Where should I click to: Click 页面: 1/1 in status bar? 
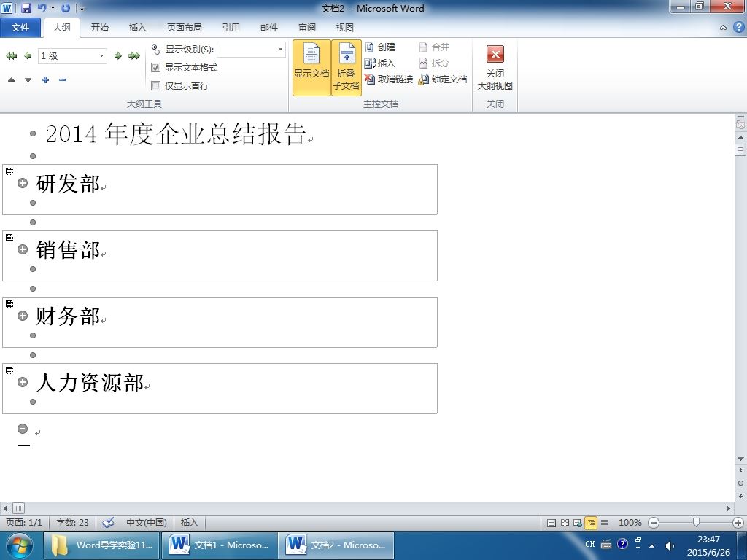point(24,522)
